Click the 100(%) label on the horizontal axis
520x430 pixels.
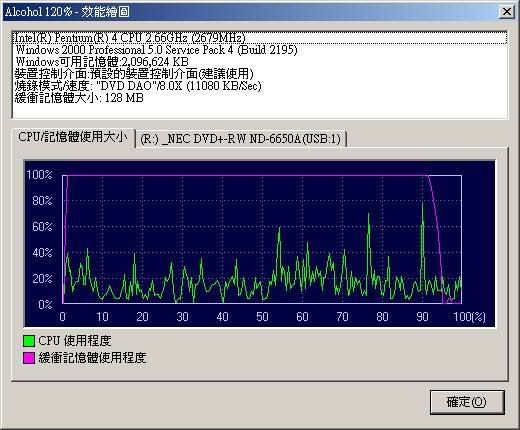469,316
